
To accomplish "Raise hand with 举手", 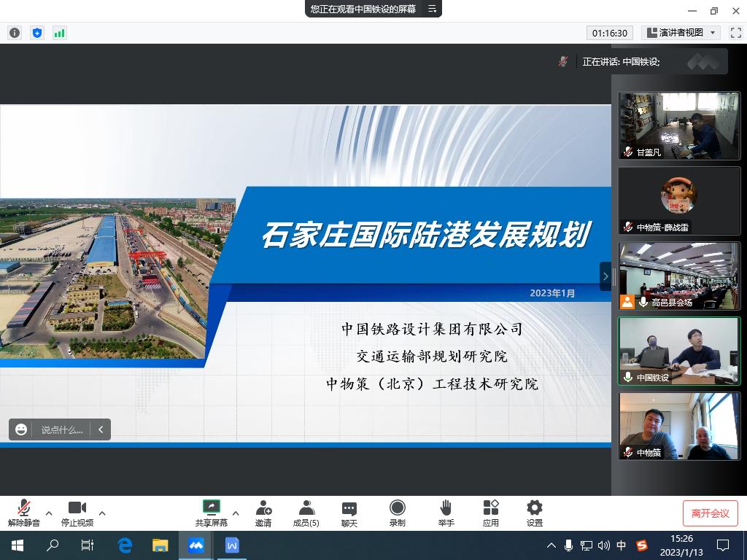I will point(446,513).
